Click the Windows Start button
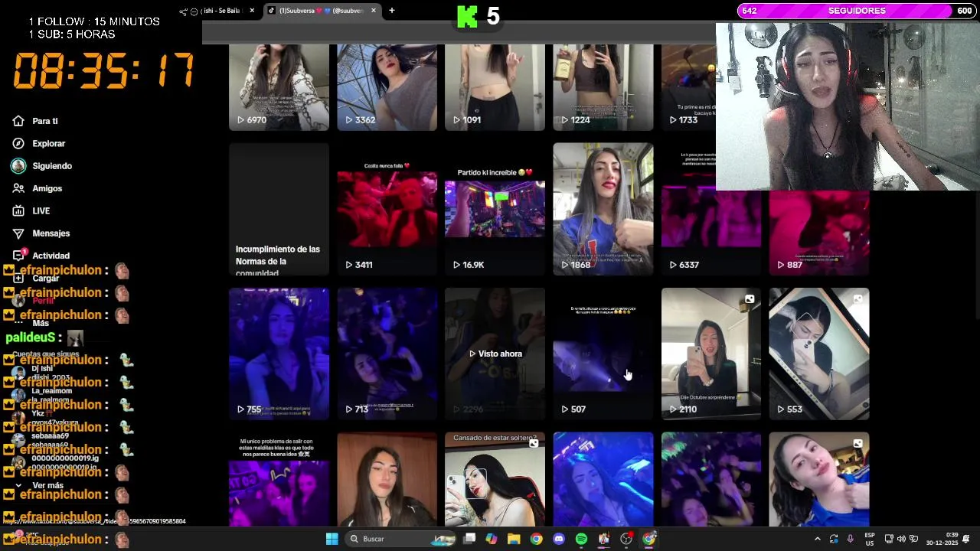980x551 pixels. pyautogui.click(x=332, y=539)
